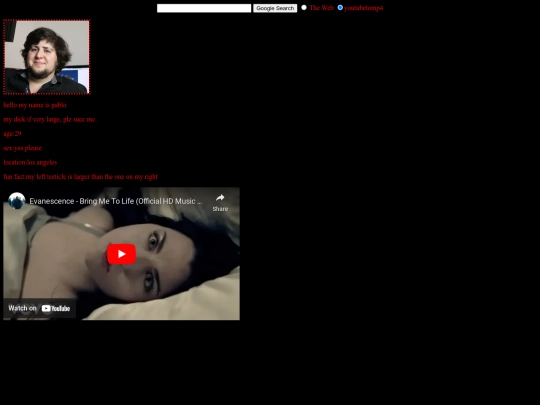Play the Evanescence YouTube video

tap(121, 254)
